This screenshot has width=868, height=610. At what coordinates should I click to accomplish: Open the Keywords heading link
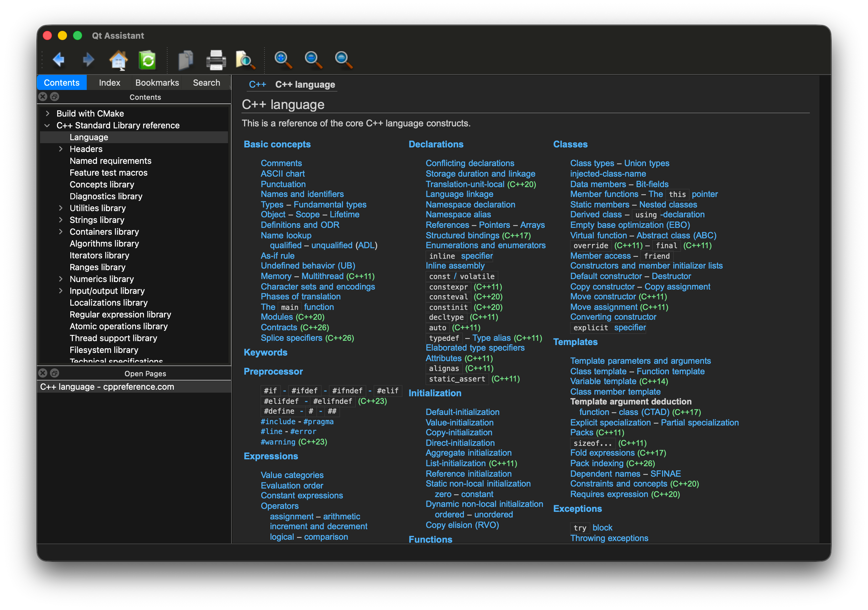coord(265,352)
